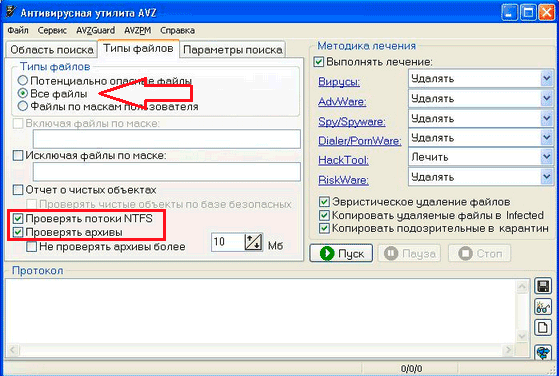Expand the Dialer/PornWare action dropdown
The width and height of the screenshot is (559, 376).
pyautogui.click(x=547, y=138)
